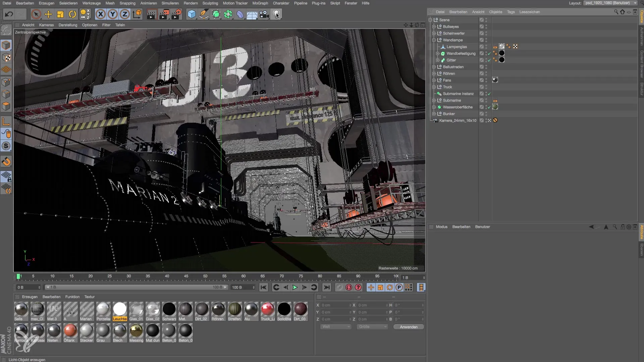The width and height of the screenshot is (644, 362).
Task: Toggle the green check on Gitter row
Action: pos(489,60)
